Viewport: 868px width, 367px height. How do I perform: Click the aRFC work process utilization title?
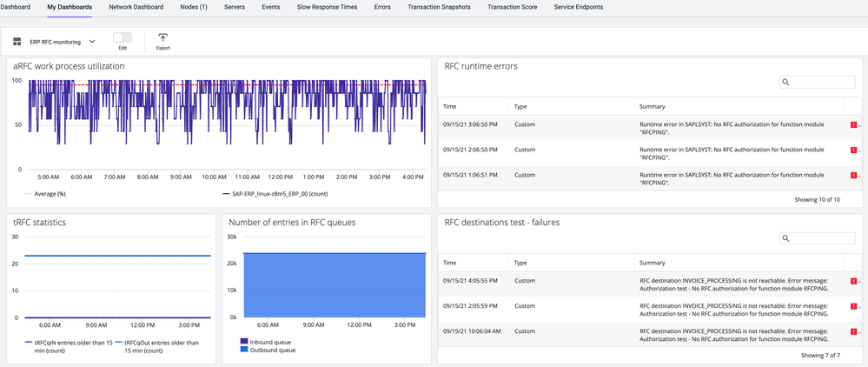pyautogui.click(x=69, y=66)
